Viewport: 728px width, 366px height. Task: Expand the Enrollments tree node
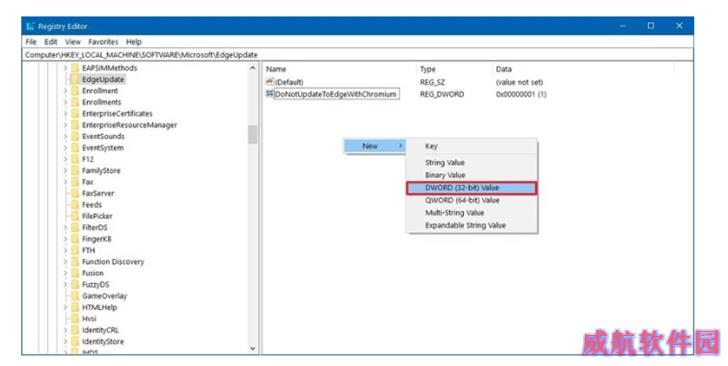[x=65, y=102]
